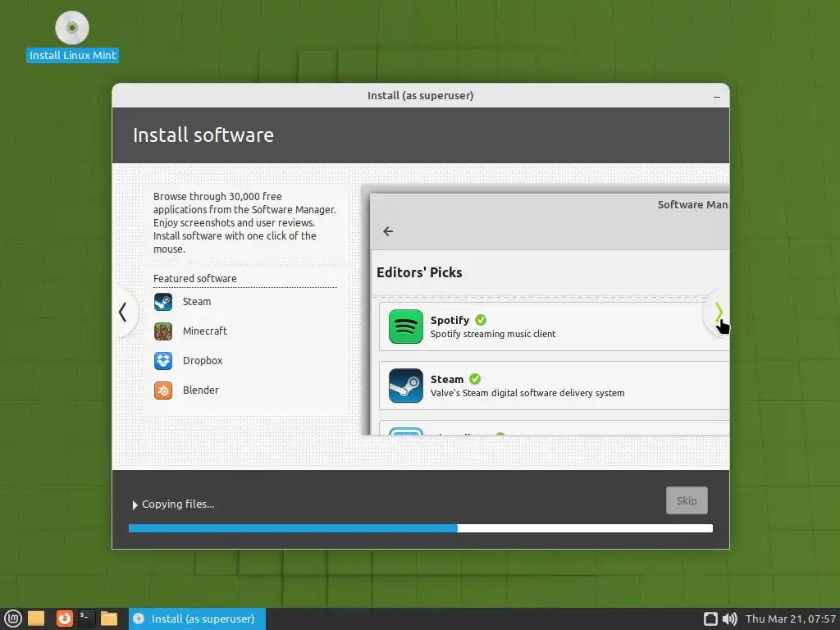840x630 pixels.
Task: Click the "Copying files..." status text
Action: [x=178, y=504]
